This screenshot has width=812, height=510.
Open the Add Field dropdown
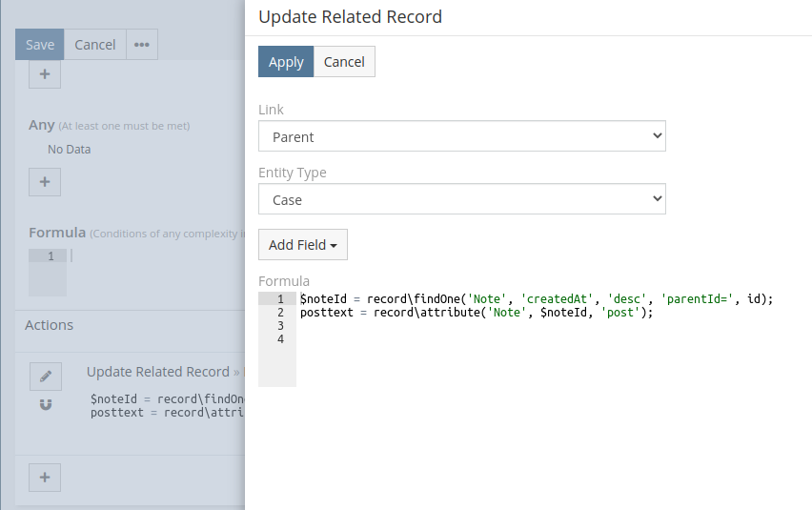pos(302,245)
